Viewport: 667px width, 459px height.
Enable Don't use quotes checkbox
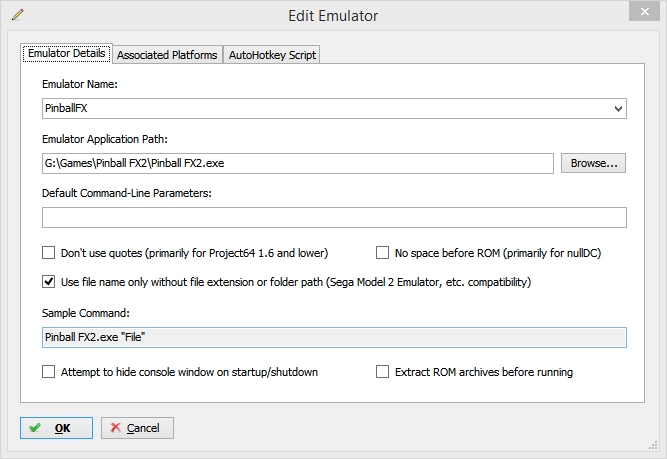click(48, 253)
